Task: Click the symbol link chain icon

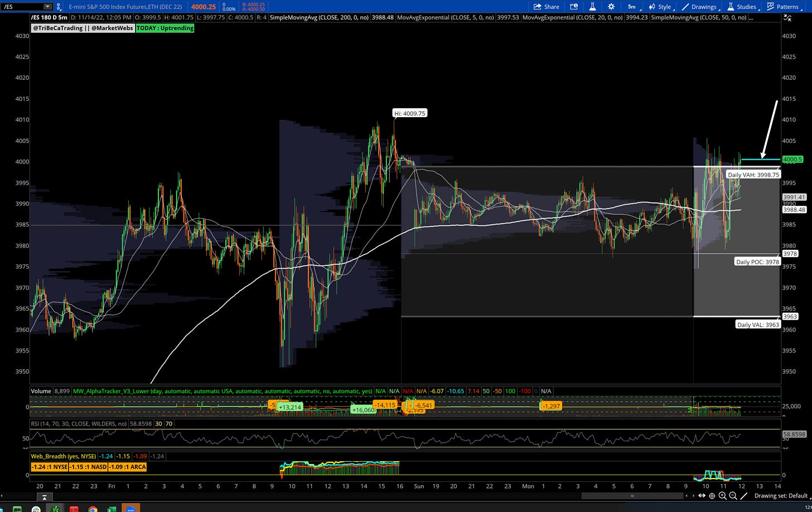Action: point(59,7)
